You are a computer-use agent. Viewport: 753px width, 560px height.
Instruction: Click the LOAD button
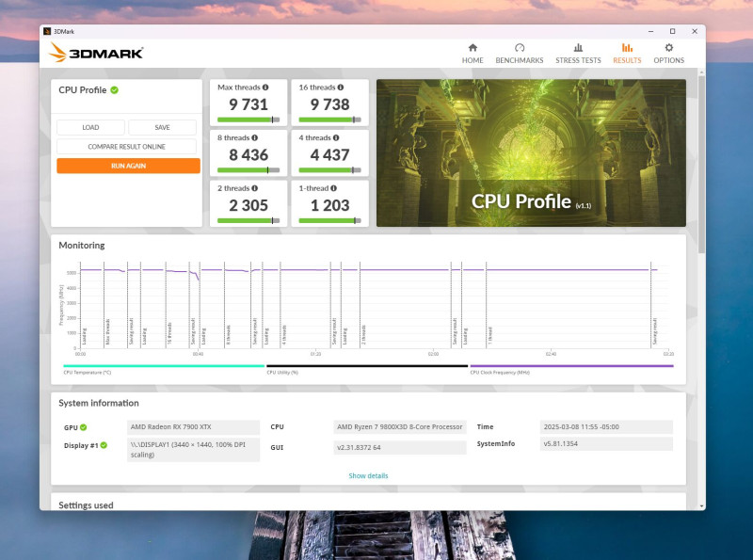click(x=90, y=127)
